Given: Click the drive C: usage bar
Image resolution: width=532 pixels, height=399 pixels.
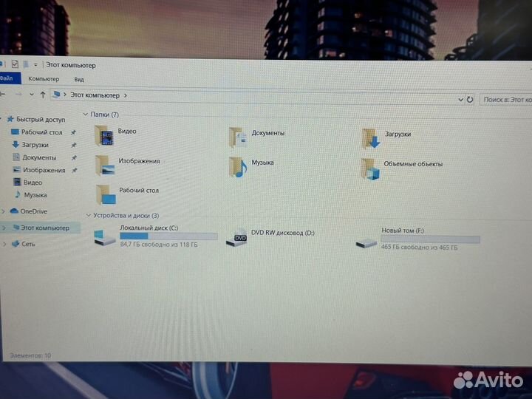Looking at the screenshot, I should (x=168, y=236).
